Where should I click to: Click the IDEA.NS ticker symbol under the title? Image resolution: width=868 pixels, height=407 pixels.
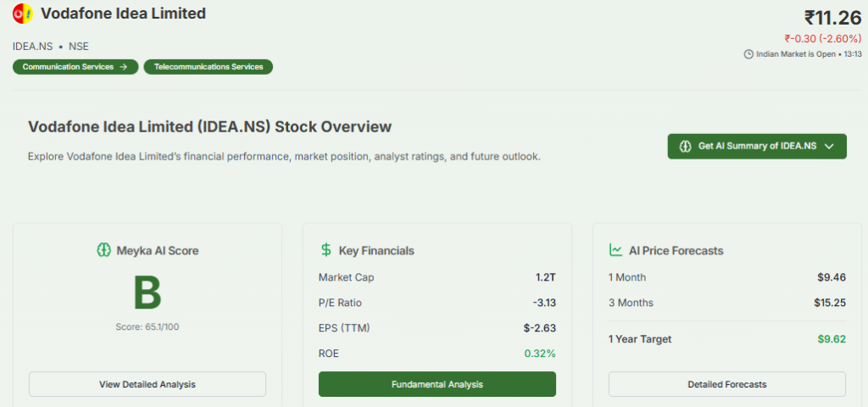pyautogui.click(x=33, y=47)
